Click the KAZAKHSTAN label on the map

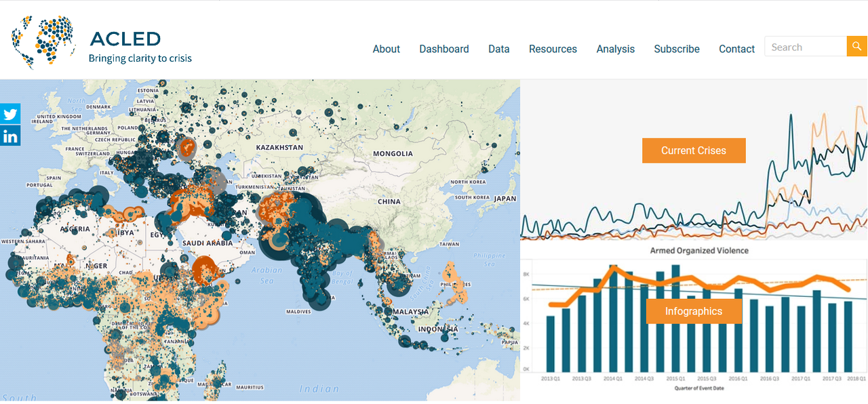click(279, 147)
